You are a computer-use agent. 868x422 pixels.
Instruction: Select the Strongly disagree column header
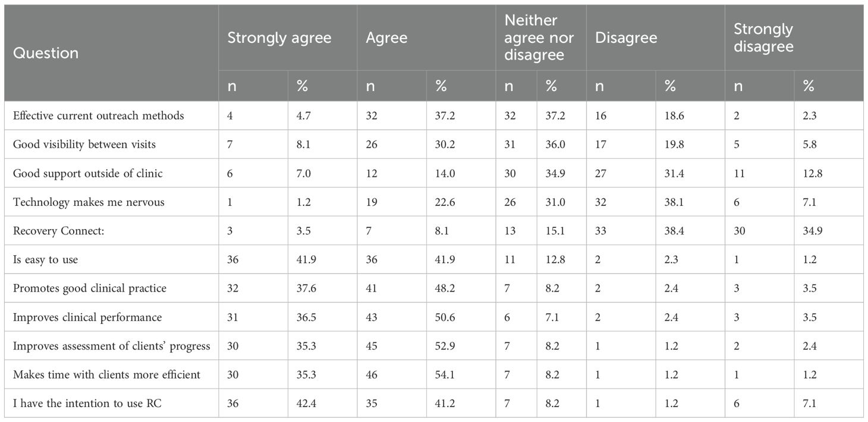click(763, 38)
